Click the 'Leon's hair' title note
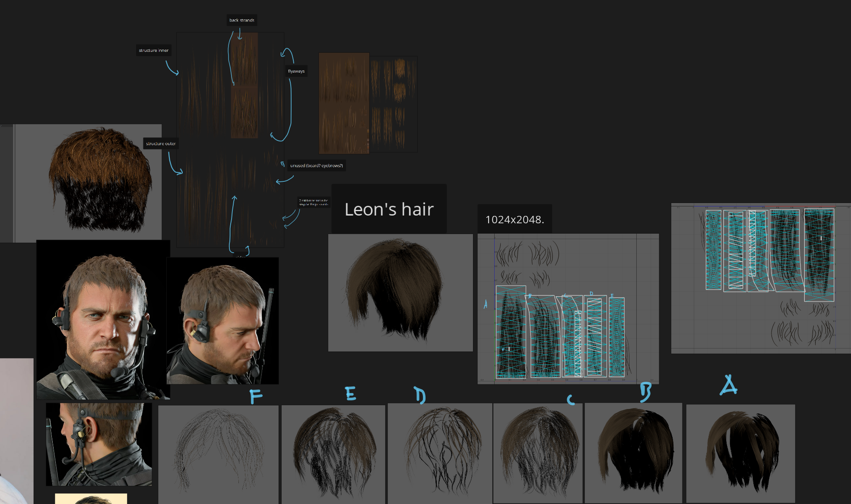The image size is (851, 504). (389, 209)
